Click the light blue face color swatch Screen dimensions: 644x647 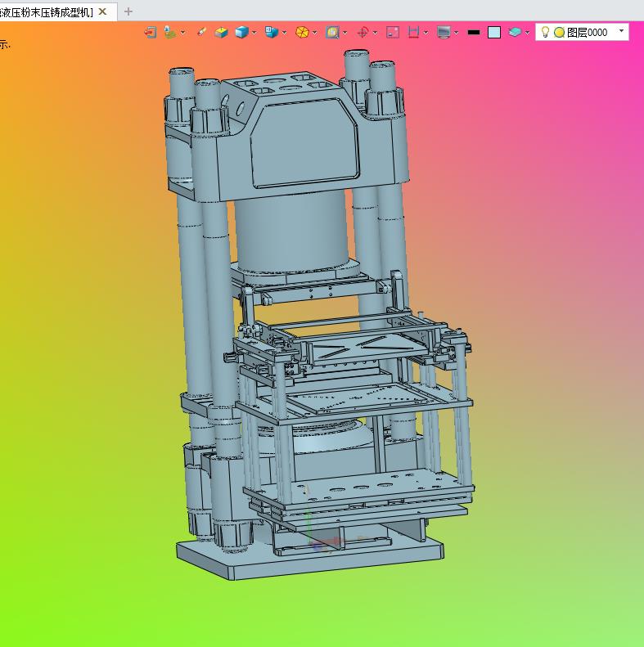494,32
